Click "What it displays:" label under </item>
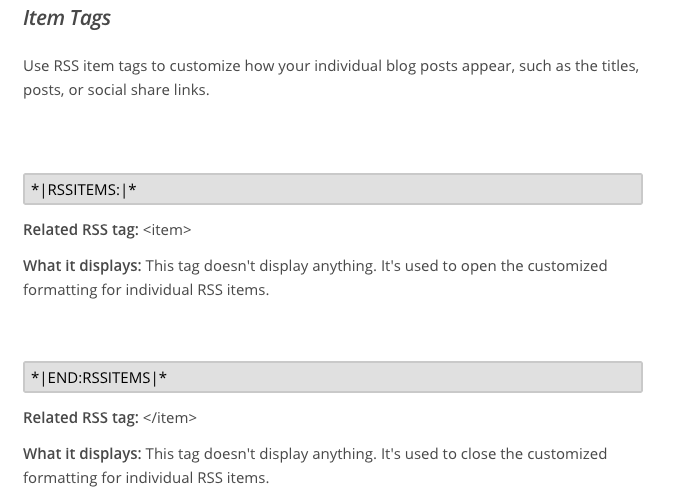 (82, 454)
